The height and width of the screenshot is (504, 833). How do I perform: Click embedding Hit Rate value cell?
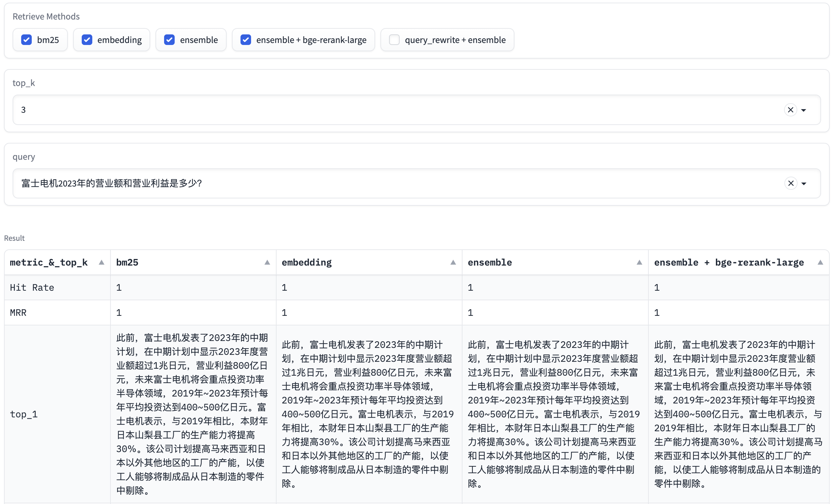pos(369,288)
